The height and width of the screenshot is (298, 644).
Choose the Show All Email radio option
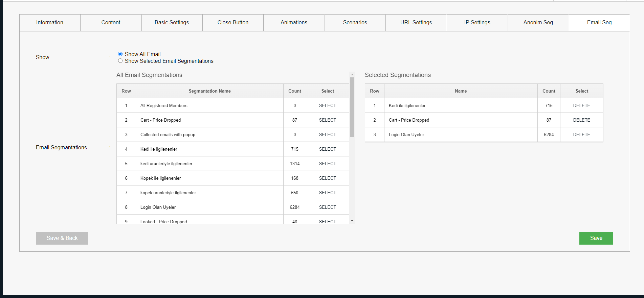pos(120,54)
